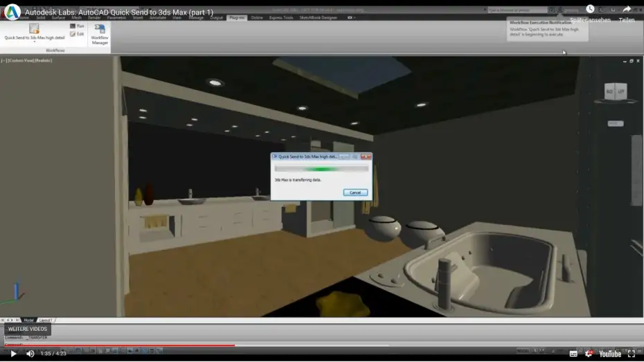
Task: Click the 1:35 / 4:23 time display
Action: [x=53, y=354]
